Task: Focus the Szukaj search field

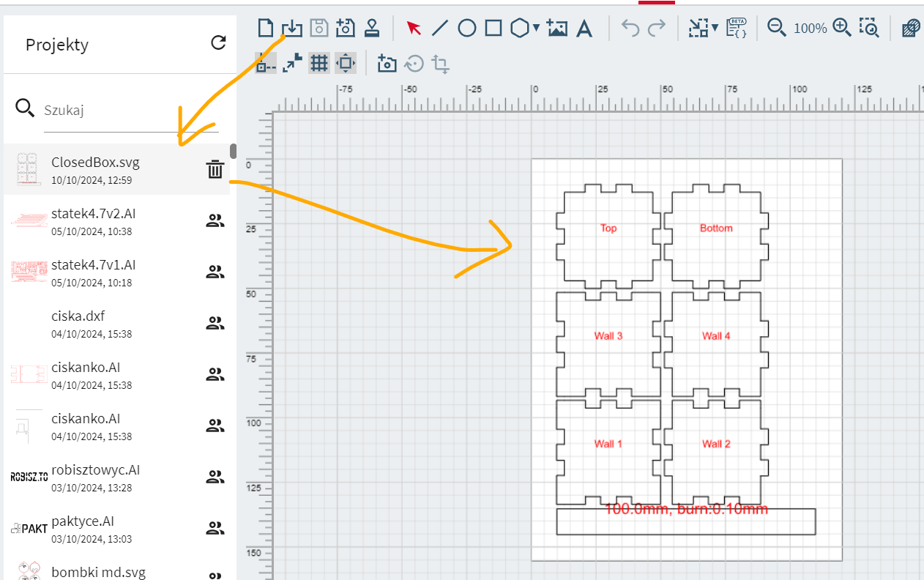Action: click(131, 111)
